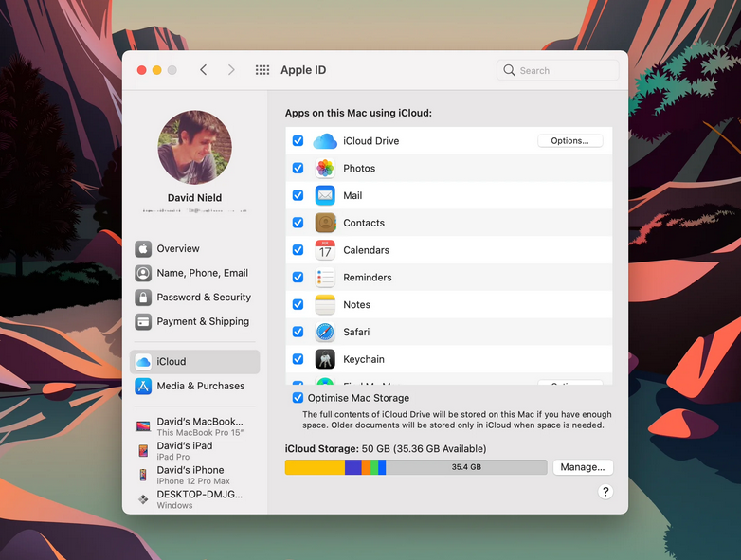The height and width of the screenshot is (560, 741).
Task: Click the Calendars icon showing 17
Action: pyautogui.click(x=325, y=250)
